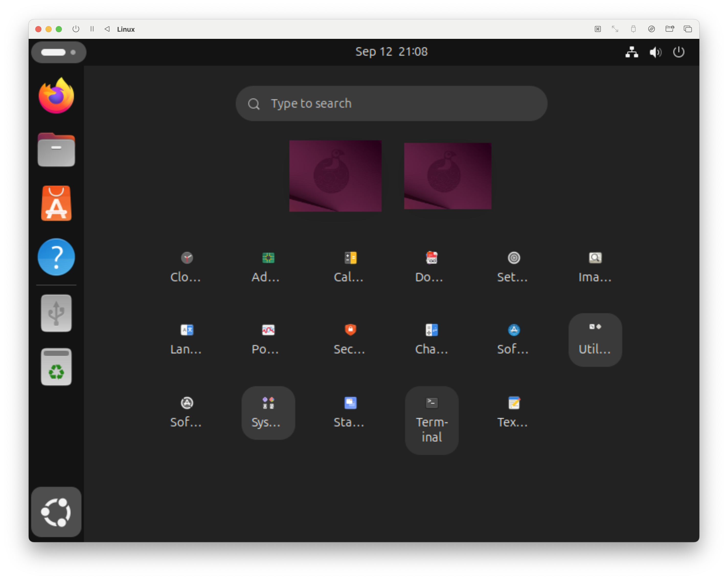The image size is (728, 580).
Task: Launch the Text Editor app
Action: coord(513,411)
